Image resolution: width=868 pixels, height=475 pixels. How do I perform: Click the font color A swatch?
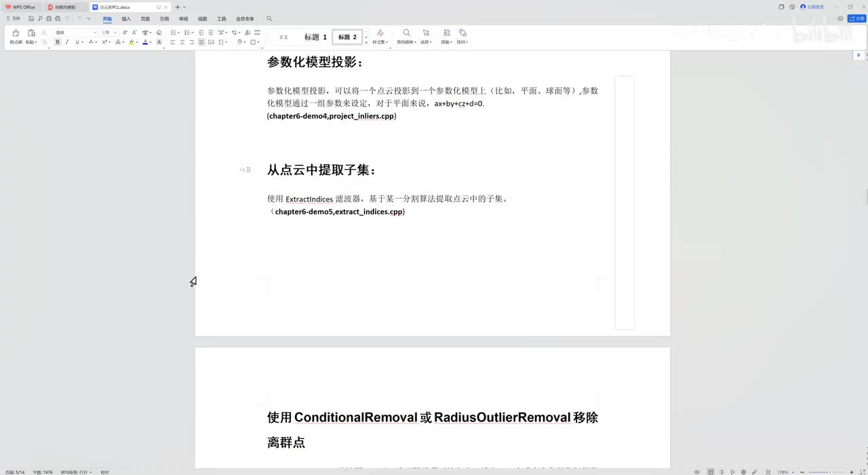(145, 42)
